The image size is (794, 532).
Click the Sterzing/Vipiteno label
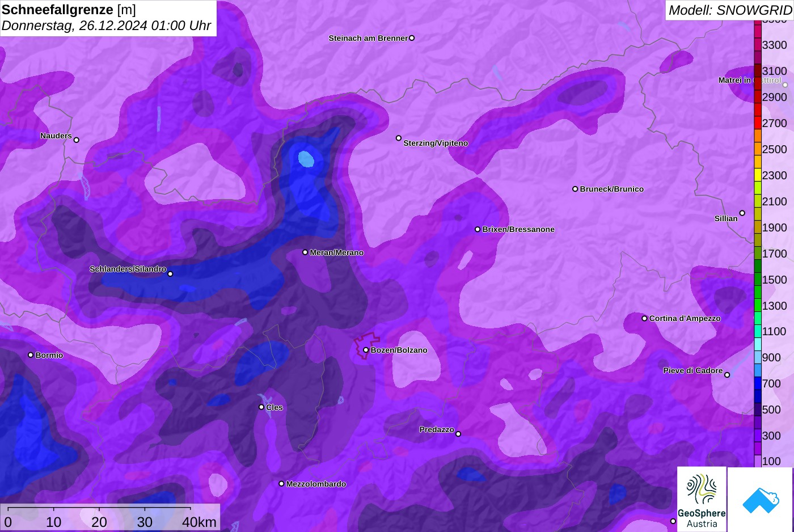(x=436, y=143)
